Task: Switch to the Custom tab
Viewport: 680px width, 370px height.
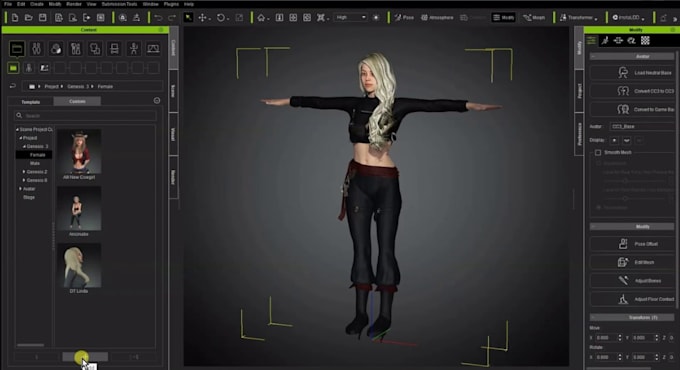Action: click(77, 102)
